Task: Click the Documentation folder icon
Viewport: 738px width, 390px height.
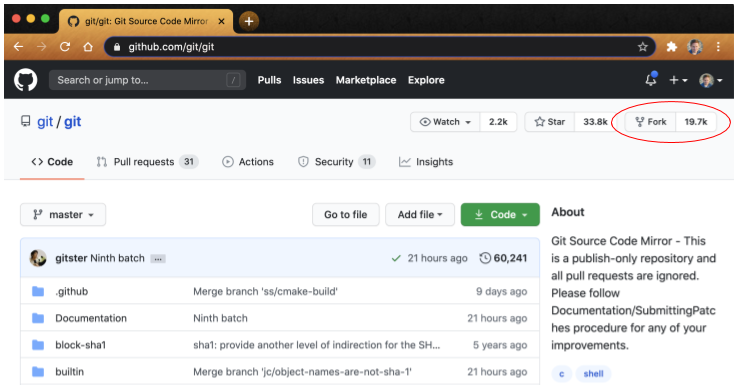Action: (x=38, y=318)
